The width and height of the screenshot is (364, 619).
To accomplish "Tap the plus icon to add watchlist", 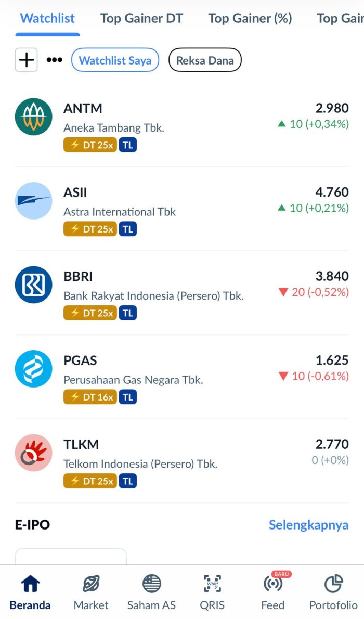I will coord(27,60).
